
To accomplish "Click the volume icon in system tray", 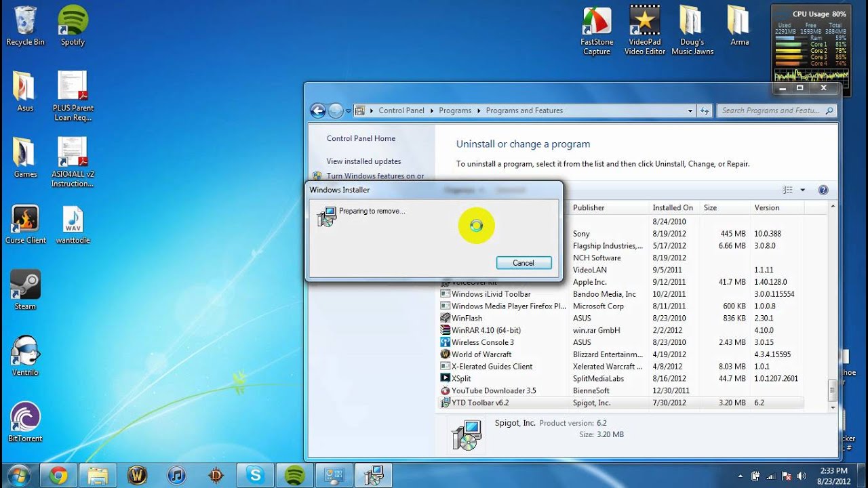I will 802,476.
